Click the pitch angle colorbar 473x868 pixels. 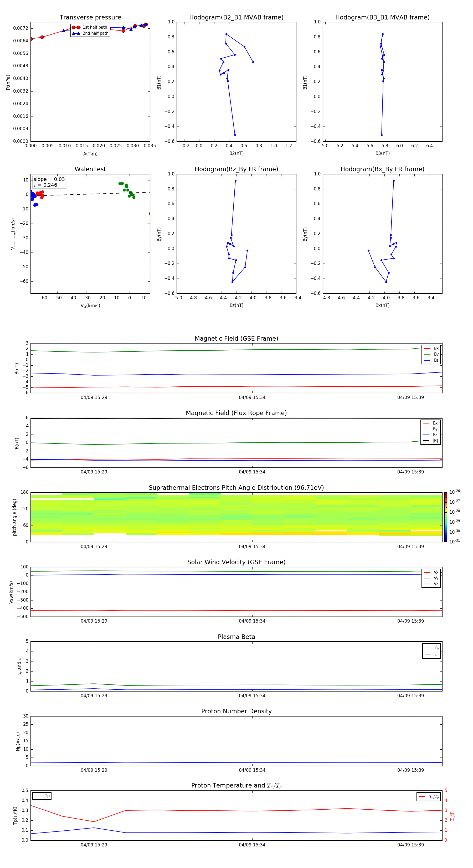pos(446,517)
